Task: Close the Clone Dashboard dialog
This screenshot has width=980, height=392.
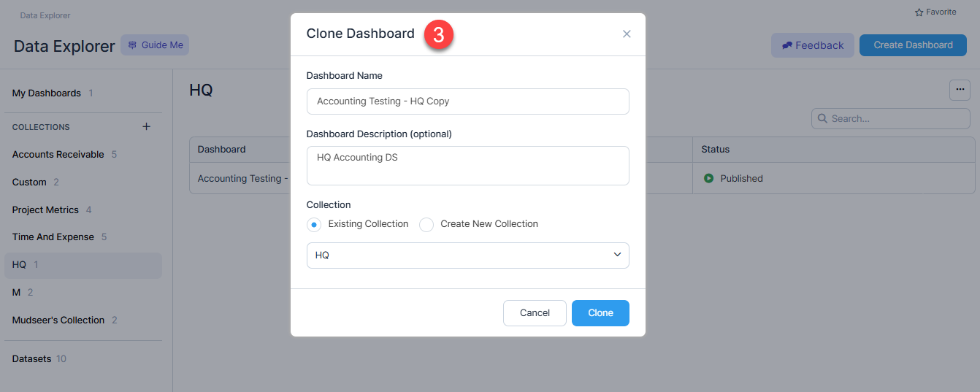Action: click(627, 34)
